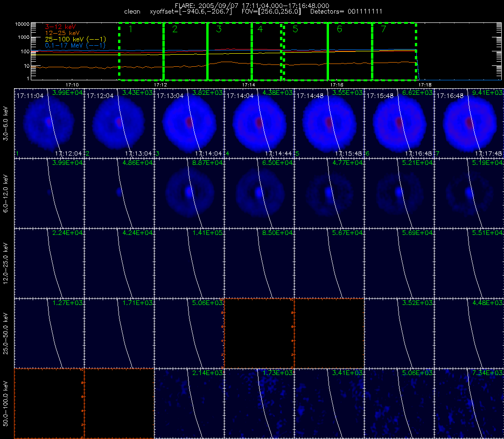Screen dimensions: 504x439
Task: Pick the 3.0-6.0 keV image starting 17:16:48
Action: point(469,123)
